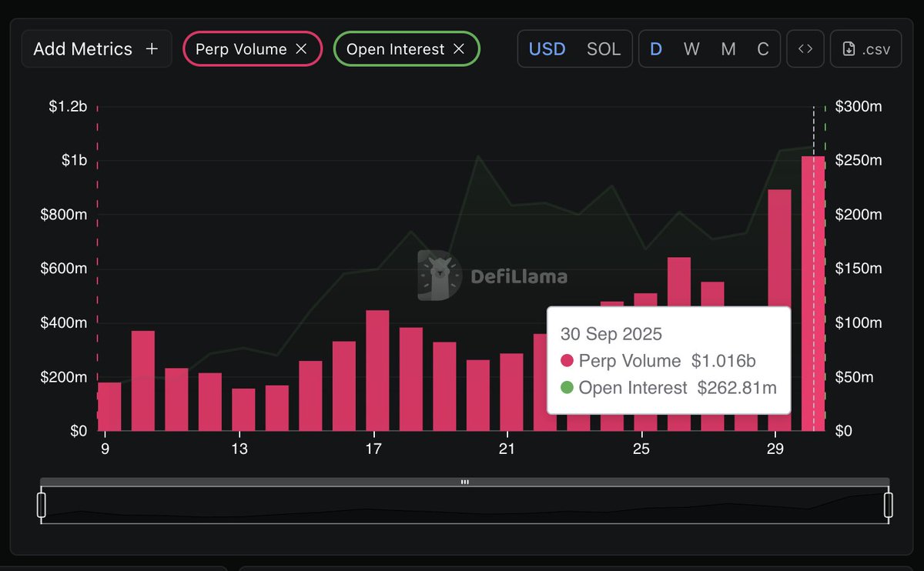Keep USD denomination selected
The height and width of the screenshot is (571, 924).
[547, 48]
